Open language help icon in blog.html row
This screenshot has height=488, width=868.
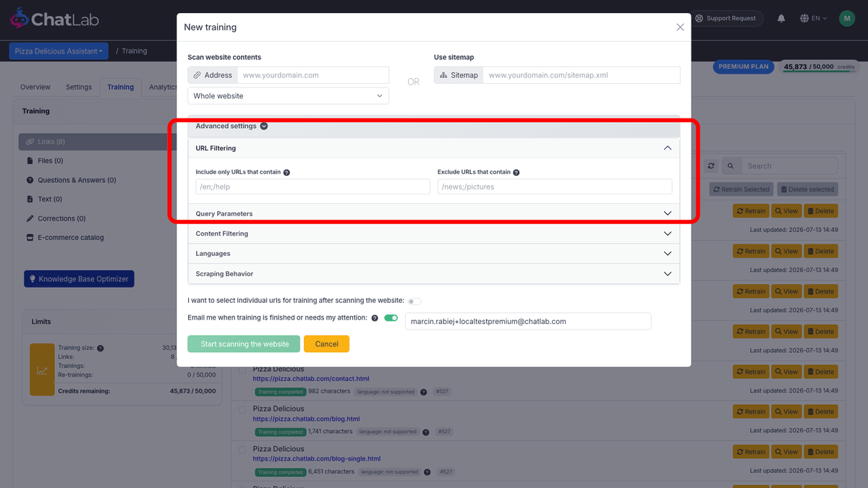(x=426, y=432)
